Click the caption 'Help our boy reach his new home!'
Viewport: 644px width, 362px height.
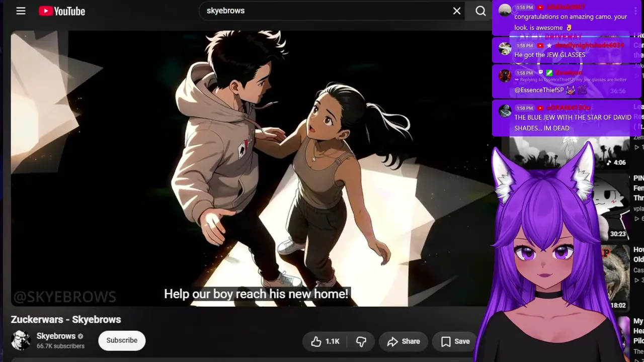click(x=256, y=294)
